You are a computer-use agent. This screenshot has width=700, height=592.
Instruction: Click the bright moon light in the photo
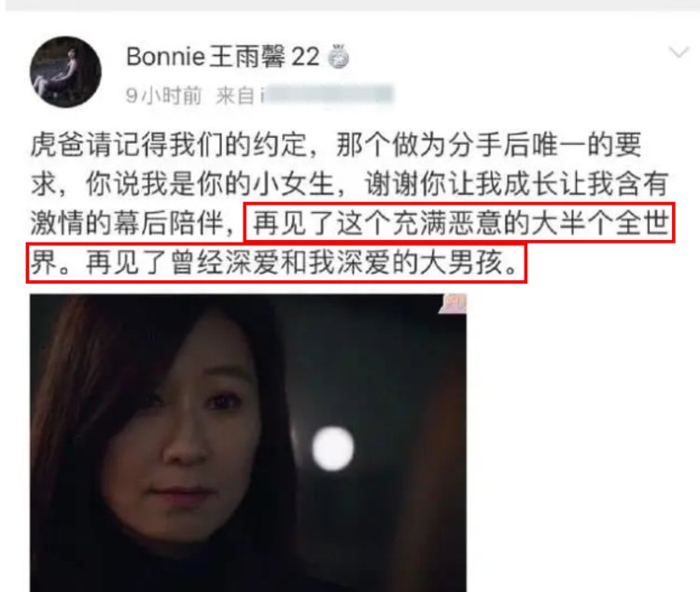pos(332,448)
